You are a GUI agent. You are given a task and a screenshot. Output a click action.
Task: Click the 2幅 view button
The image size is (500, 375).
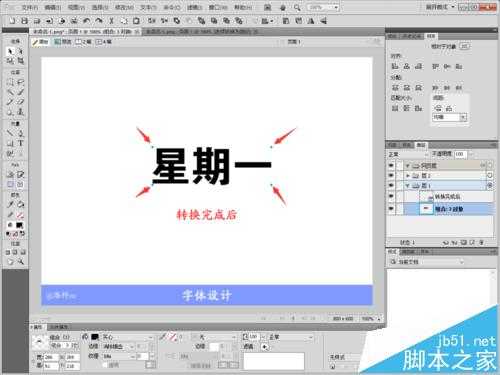[84, 42]
